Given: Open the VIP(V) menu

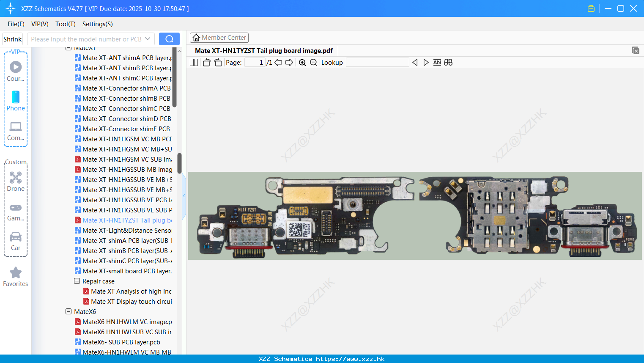Looking at the screenshot, I should pos(40,24).
